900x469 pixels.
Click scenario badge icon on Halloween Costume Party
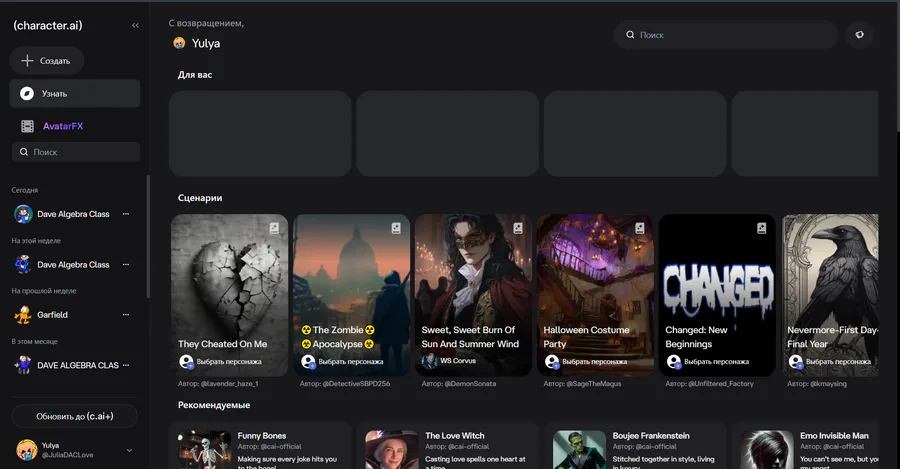[x=639, y=228]
